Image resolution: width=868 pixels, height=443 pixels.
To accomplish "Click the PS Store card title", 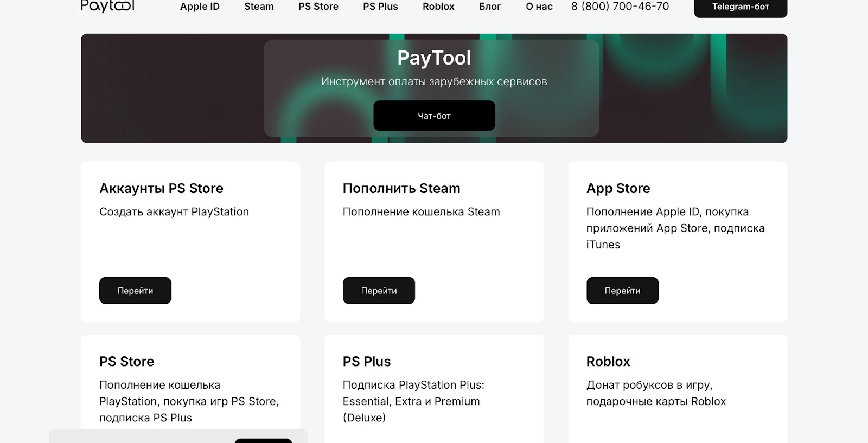I will pyautogui.click(x=126, y=361).
